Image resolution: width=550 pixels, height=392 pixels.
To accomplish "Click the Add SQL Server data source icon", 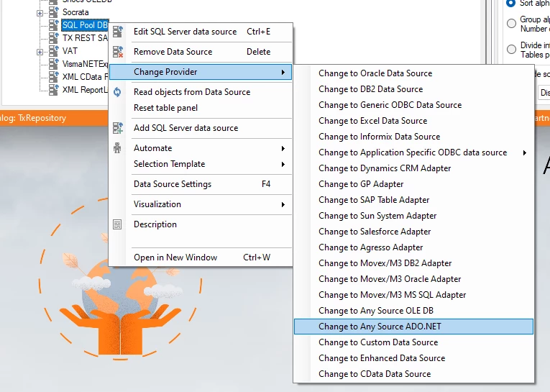I will click(117, 128).
